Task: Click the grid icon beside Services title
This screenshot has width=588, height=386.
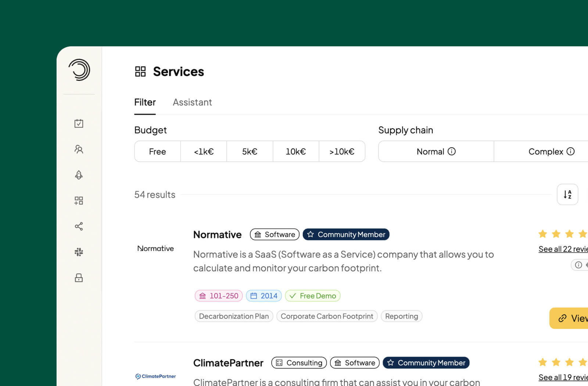Action: pyautogui.click(x=140, y=71)
